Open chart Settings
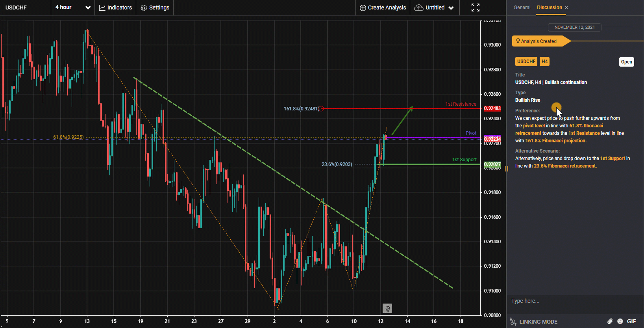This screenshot has width=644, height=328. [155, 7]
